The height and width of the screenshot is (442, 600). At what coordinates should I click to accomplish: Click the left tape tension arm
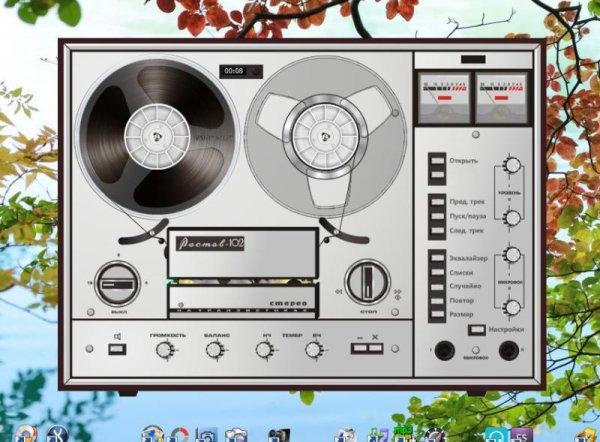[143, 234]
